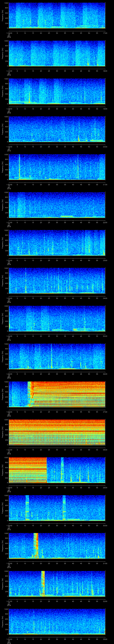Click the 17:00 end time label of the first panel

(105, 33)
